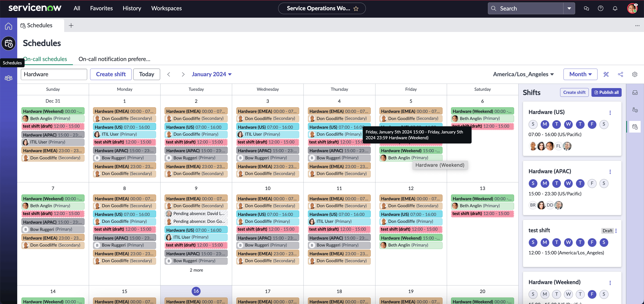Open tab overflow three-dots menu
The image size is (644, 304).
tap(637, 25)
